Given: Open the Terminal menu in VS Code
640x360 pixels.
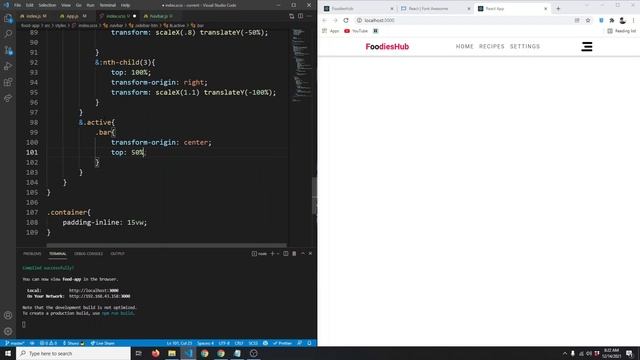Looking at the screenshot, I should 108,5.
